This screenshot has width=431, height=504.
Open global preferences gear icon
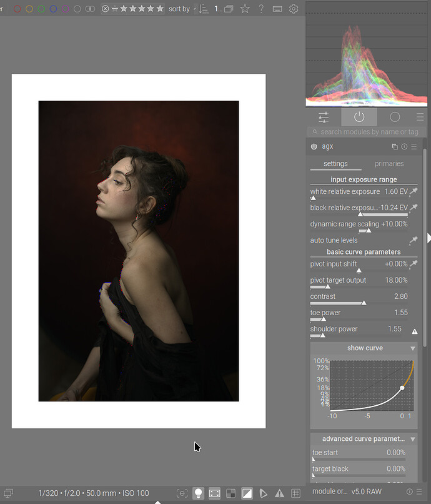pos(294,9)
